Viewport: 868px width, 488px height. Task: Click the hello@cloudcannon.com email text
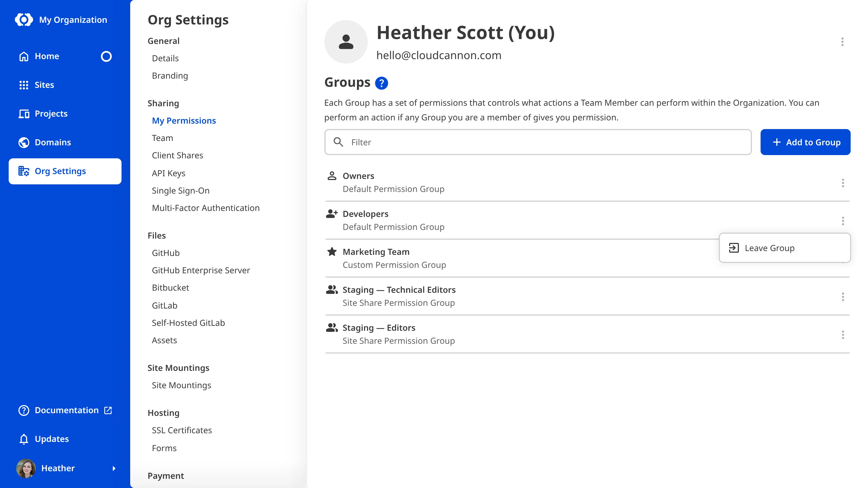[x=439, y=55]
